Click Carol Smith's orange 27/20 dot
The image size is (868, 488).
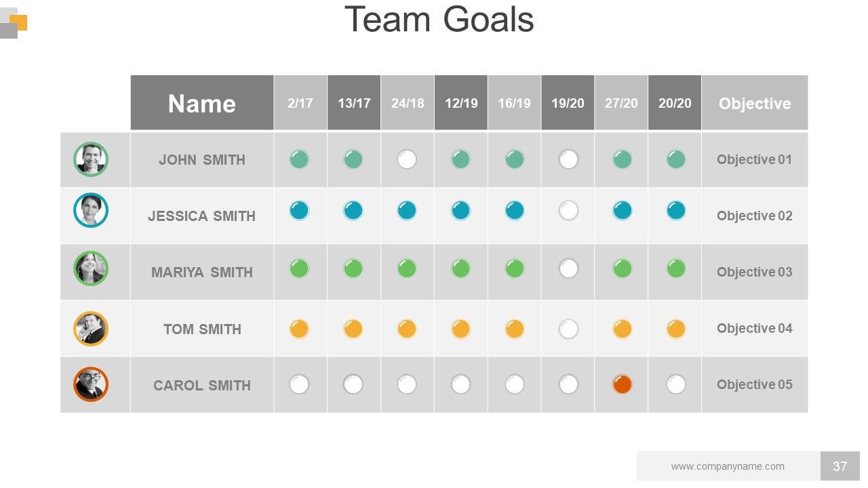coord(622,384)
